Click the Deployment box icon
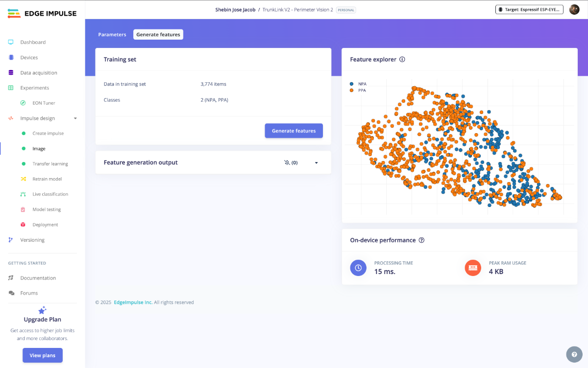 pyautogui.click(x=23, y=225)
